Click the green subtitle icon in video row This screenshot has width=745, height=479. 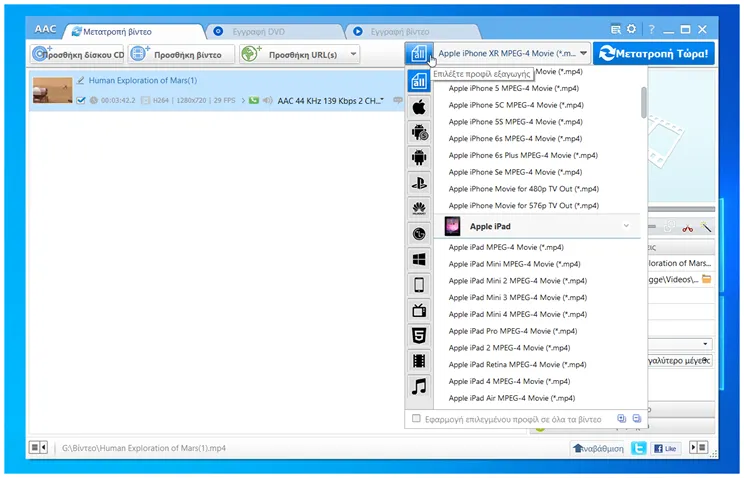coord(254,100)
